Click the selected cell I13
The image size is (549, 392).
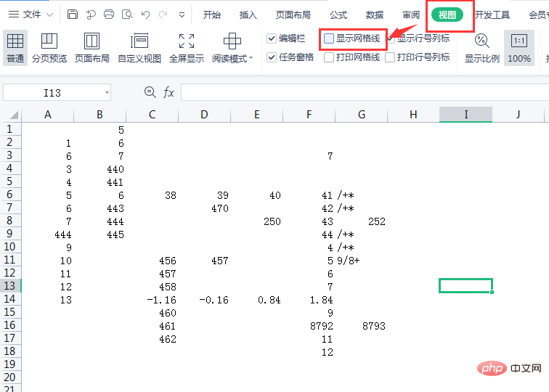tap(465, 285)
